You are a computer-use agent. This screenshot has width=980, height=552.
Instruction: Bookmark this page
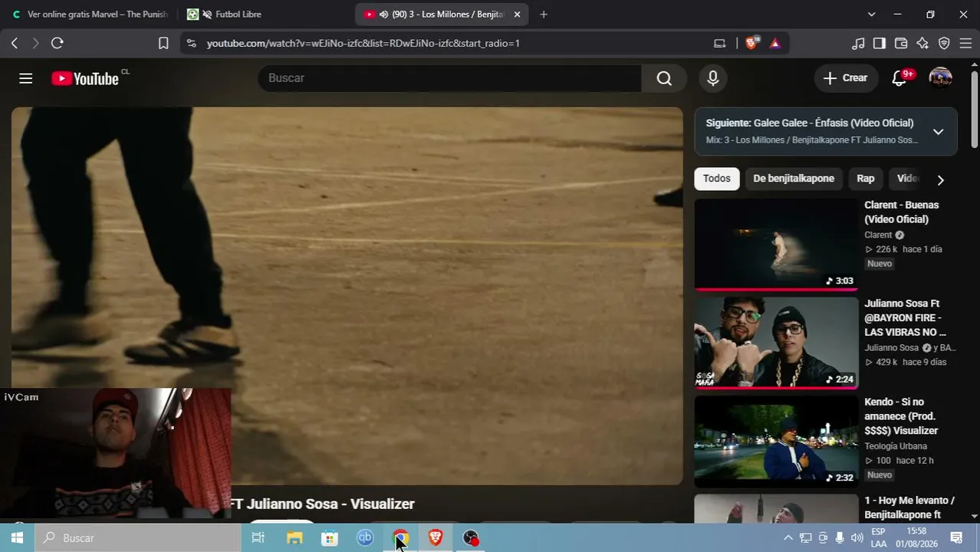click(163, 43)
